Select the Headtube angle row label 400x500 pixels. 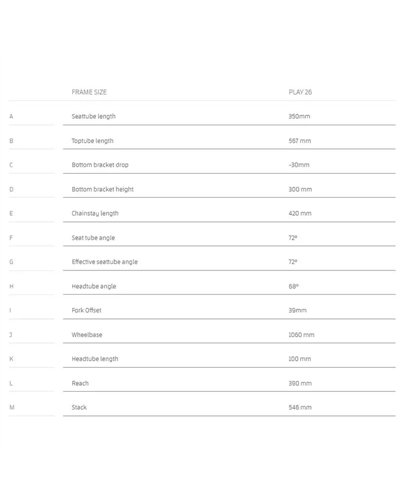point(94,286)
